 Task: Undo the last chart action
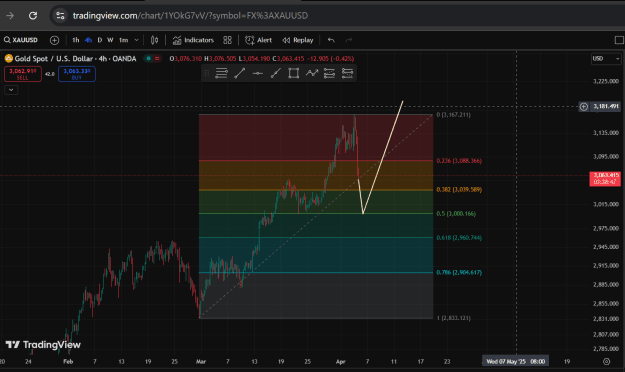tap(331, 40)
